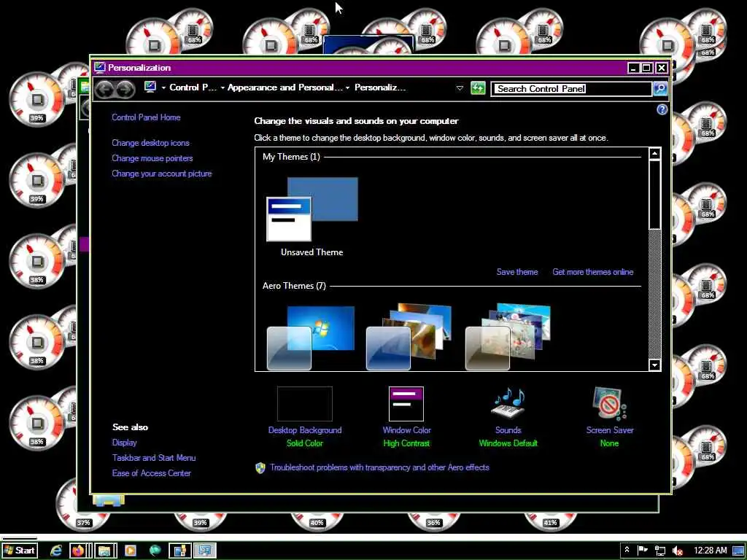The width and height of the screenshot is (747, 560).
Task: Click the themes list scroll up arrow
Action: (x=654, y=153)
